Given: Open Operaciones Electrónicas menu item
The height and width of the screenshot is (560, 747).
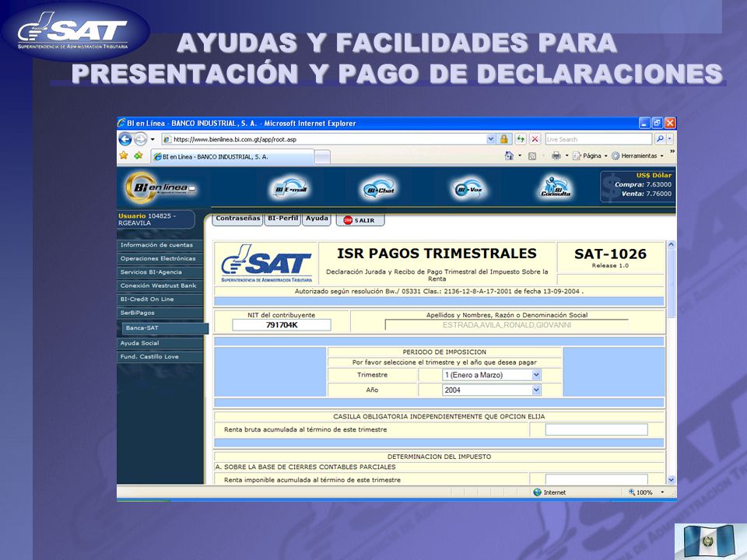Looking at the screenshot, I should [160, 258].
